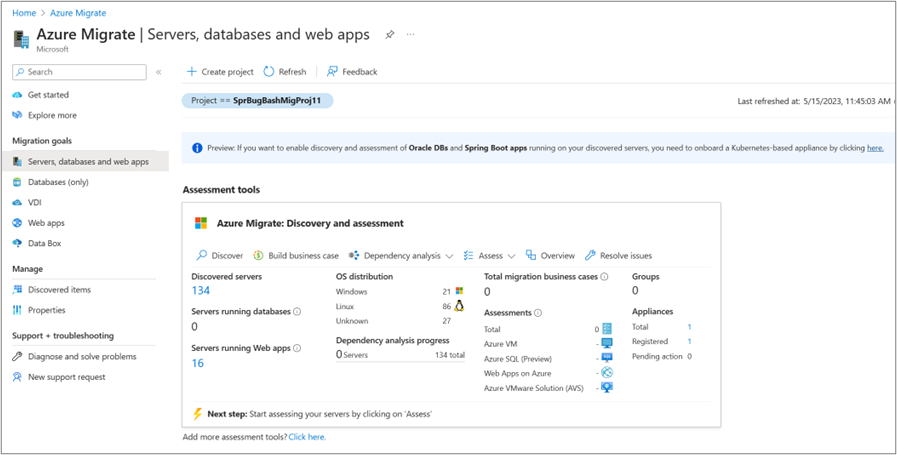
Task: Click the Feedback icon button
Action: [x=333, y=72]
